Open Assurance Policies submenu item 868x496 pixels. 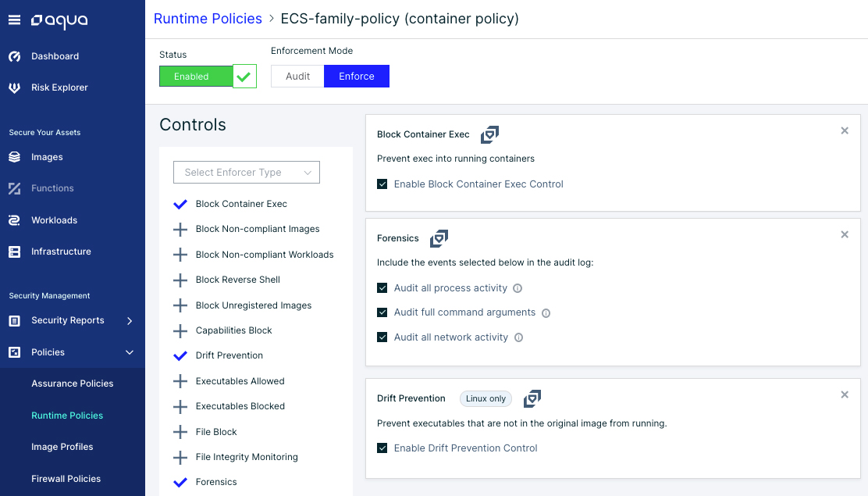pyautogui.click(x=73, y=384)
